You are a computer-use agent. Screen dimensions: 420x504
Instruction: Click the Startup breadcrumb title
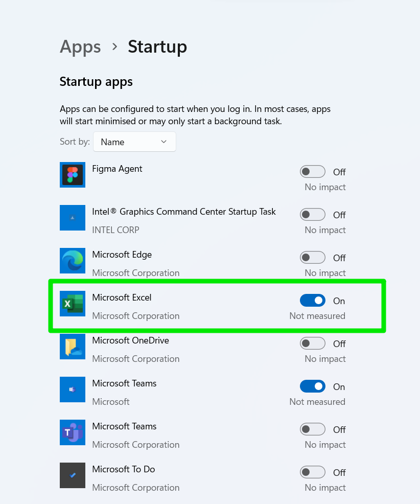(x=157, y=47)
